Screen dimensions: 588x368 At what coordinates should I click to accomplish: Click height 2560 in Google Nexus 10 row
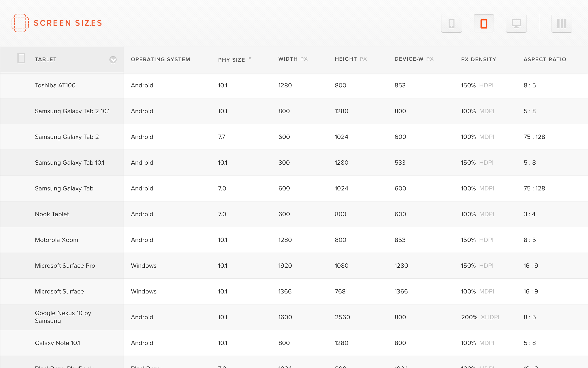pyautogui.click(x=342, y=317)
